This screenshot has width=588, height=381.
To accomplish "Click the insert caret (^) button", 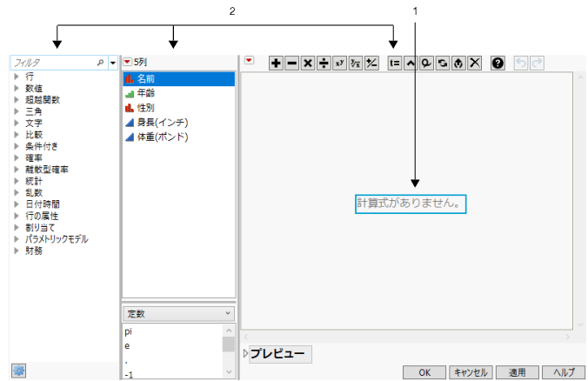I will click(411, 63).
